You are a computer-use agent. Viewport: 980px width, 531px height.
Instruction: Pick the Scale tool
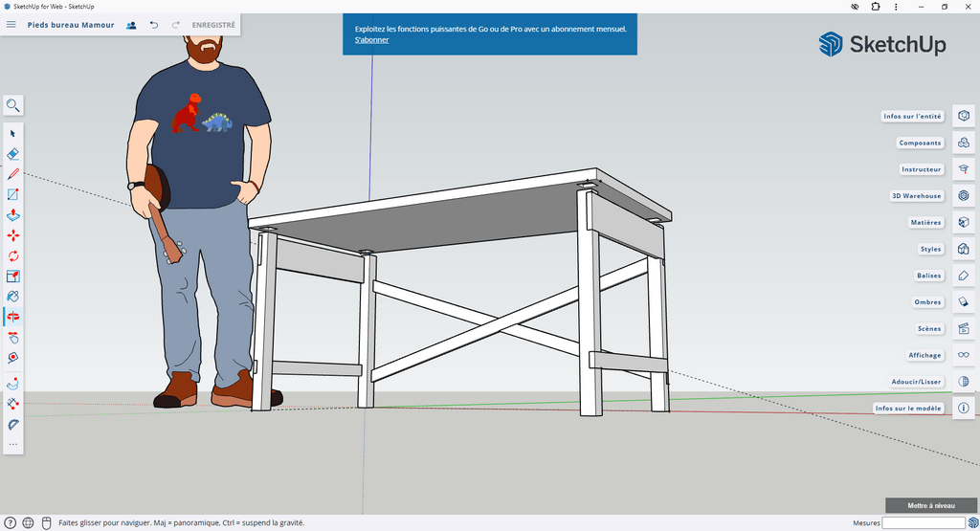[13, 277]
